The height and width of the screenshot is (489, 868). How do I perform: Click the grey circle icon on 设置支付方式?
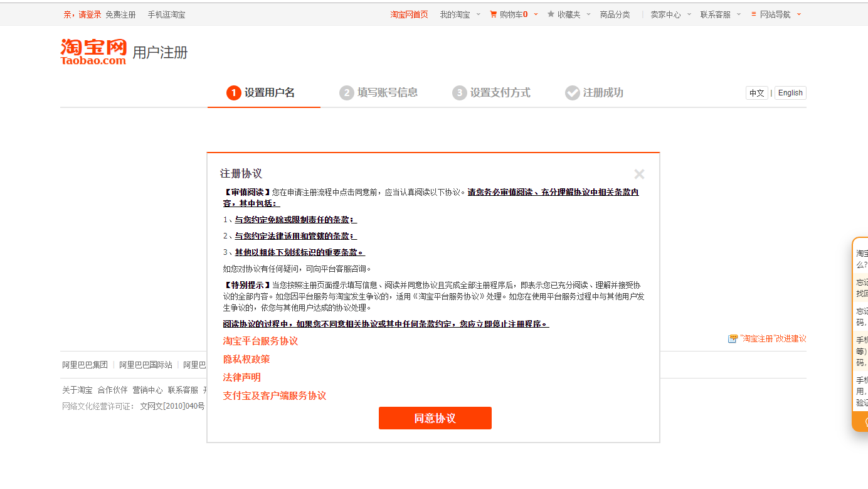[x=459, y=92]
